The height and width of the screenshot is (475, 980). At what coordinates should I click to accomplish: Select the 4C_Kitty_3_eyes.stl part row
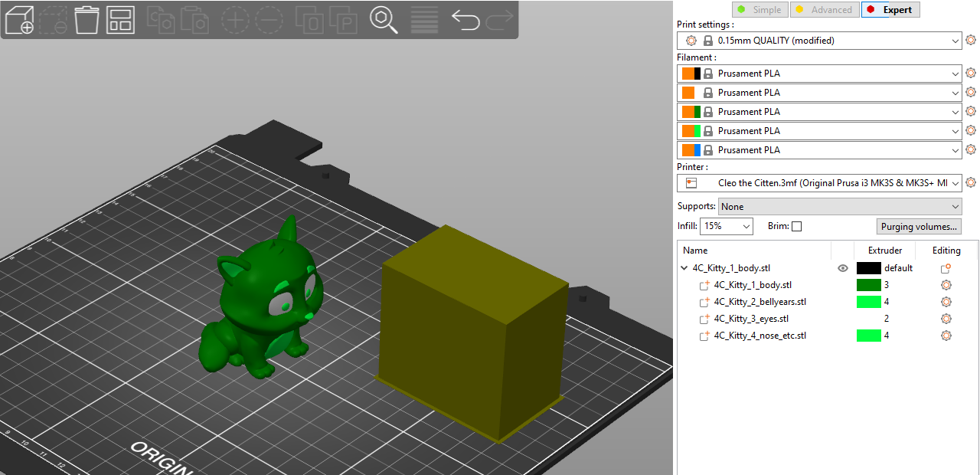(751, 319)
